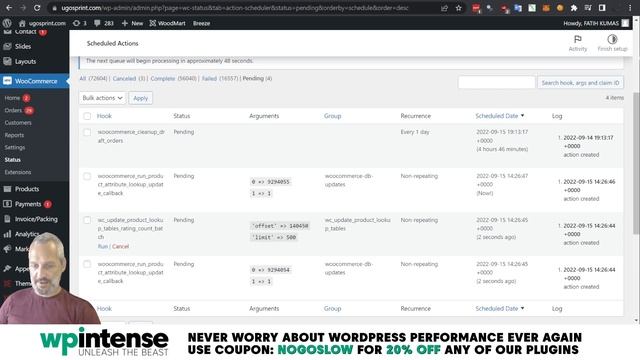The height and width of the screenshot is (360, 640).
Task: Open WooCommerce sidebar menu
Action: [x=36, y=81]
